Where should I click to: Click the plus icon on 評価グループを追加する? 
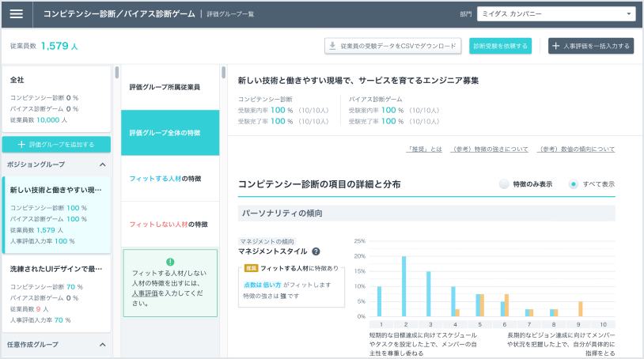point(21,145)
